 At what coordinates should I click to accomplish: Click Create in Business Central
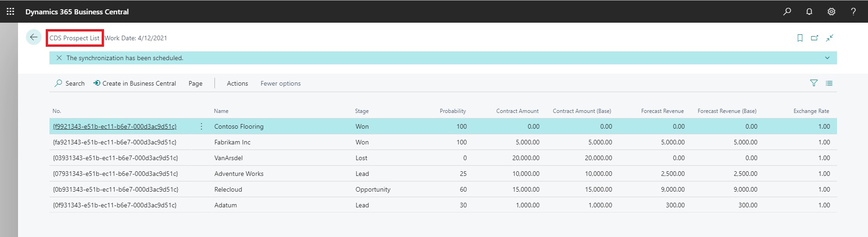(x=134, y=83)
